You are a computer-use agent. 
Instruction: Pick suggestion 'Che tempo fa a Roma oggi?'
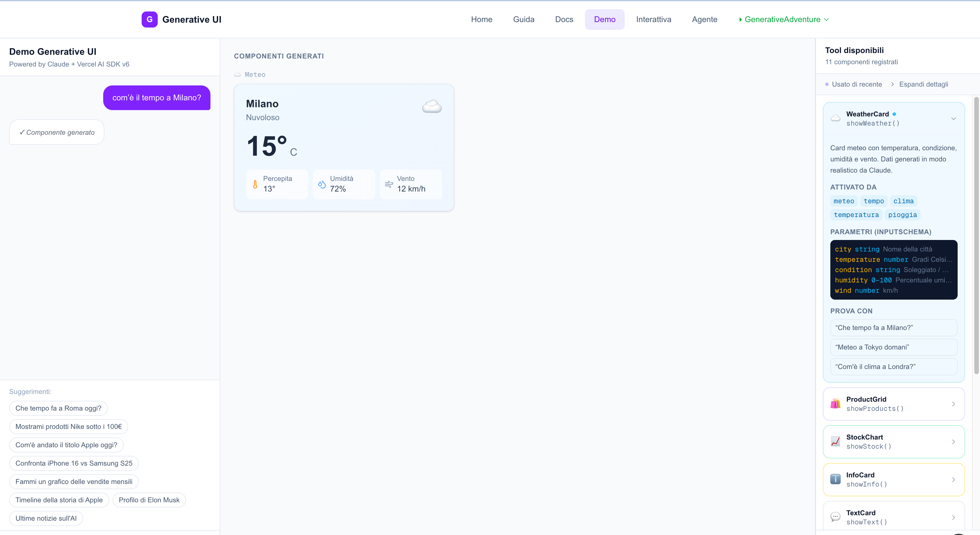click(58, 408)
